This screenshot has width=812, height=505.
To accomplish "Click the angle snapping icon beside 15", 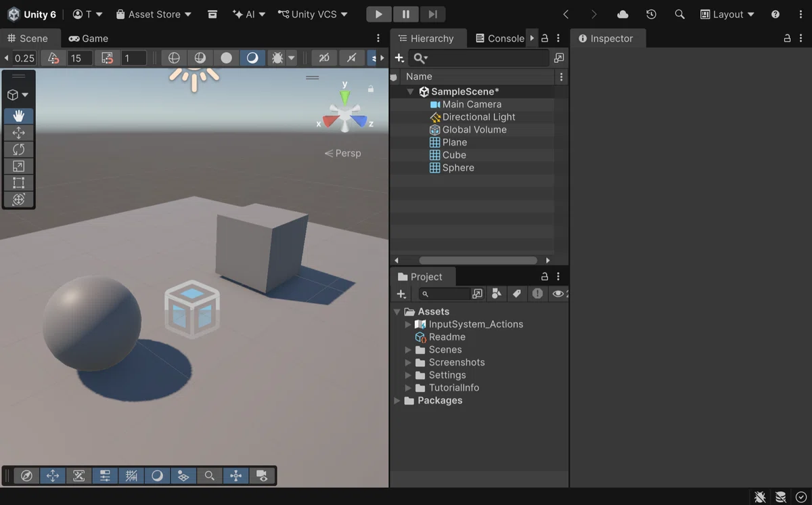I will pos(53,58).
